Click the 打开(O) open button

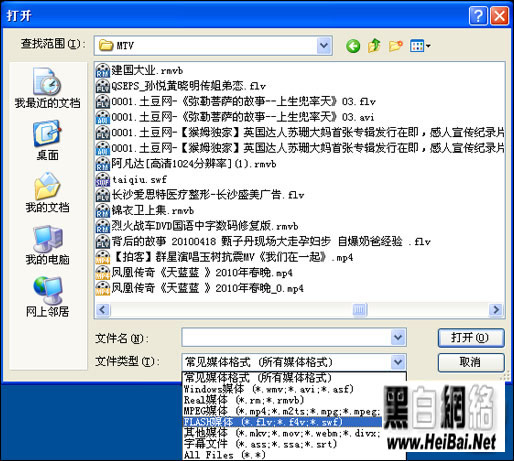[471, 338]
